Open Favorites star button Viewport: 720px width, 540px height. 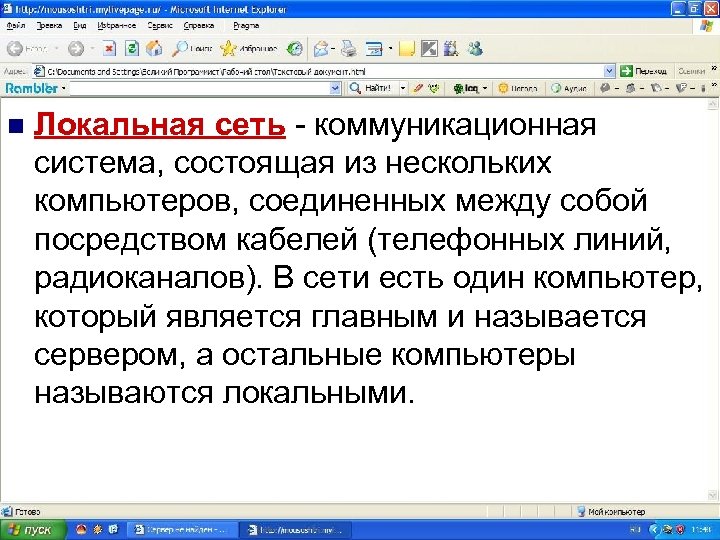pos(249,48)
